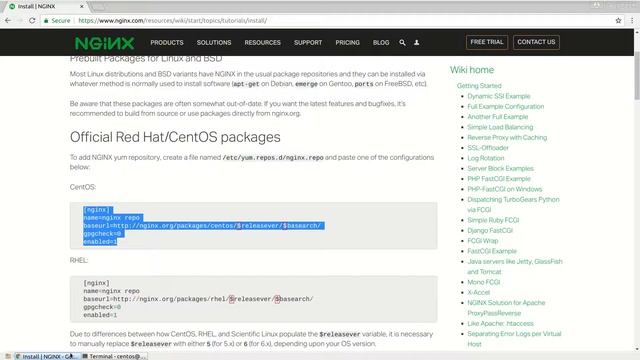Open a new browser tab
Screen dimensions: 640x360
coord(98,7)
